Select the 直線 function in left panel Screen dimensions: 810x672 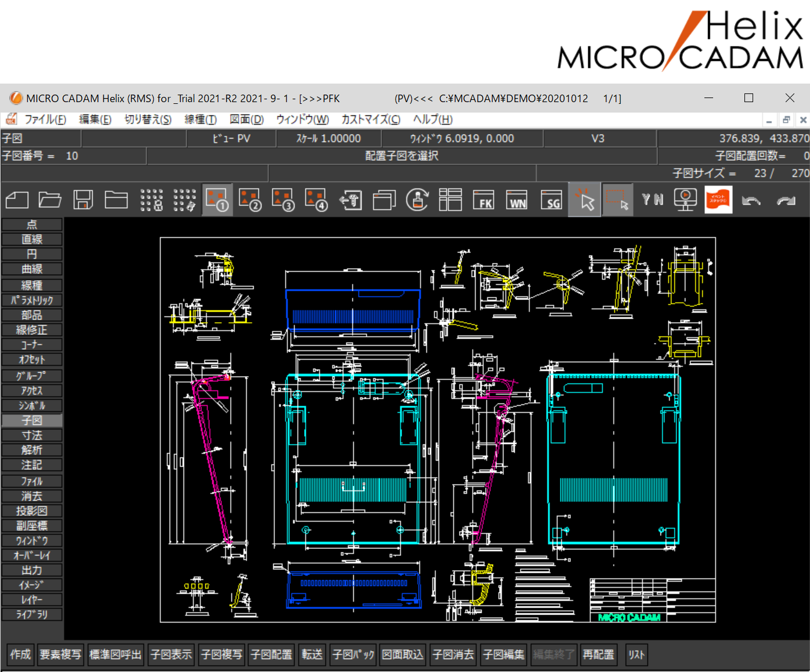tap(32, 239)
